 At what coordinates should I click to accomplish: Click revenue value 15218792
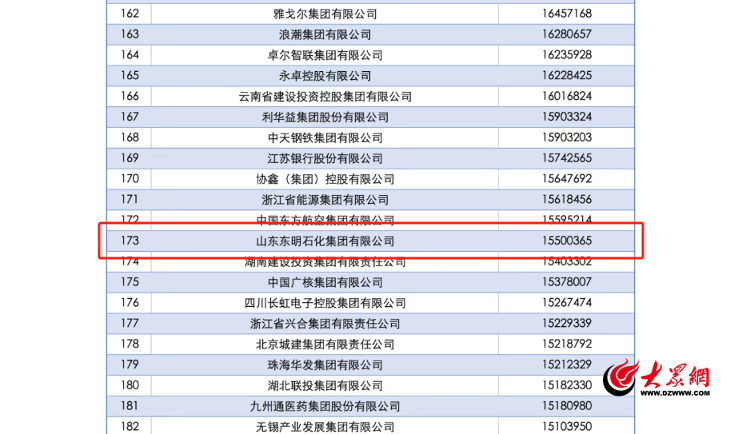click(567, 344)
